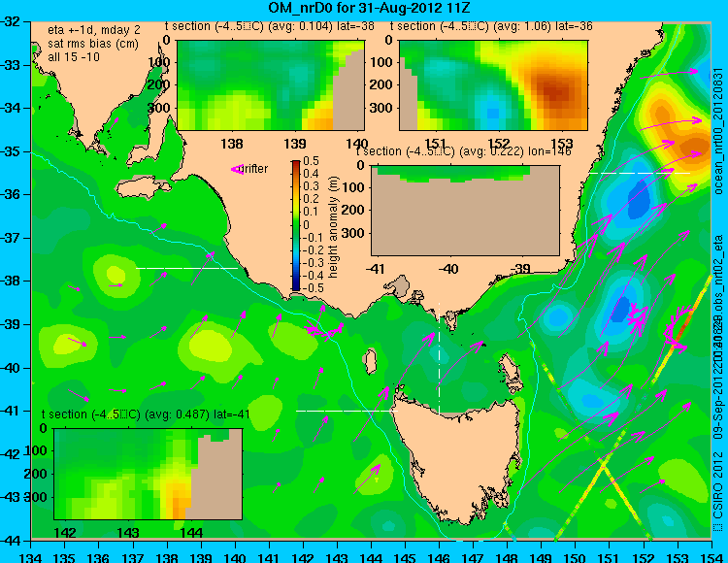Click the inset title with "avg: 1.06"
The image size is (728, 563).
[491, 26]
